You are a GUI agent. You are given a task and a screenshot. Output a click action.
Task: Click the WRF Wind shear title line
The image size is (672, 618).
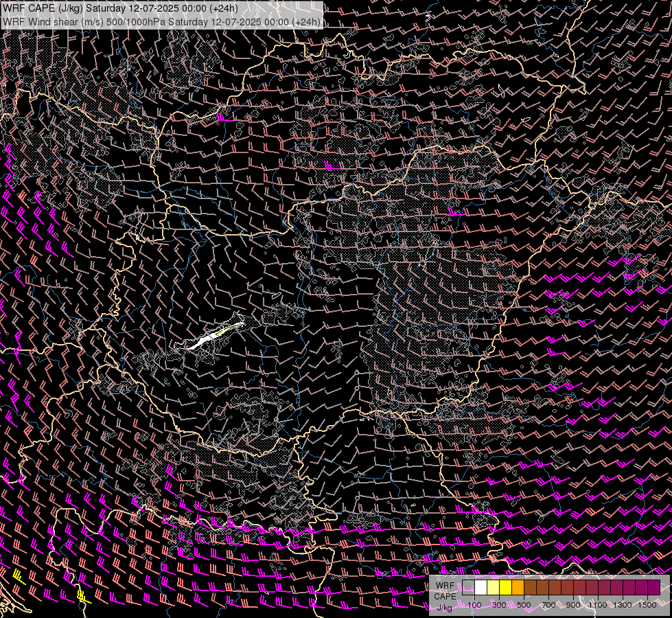click(161, 22)
